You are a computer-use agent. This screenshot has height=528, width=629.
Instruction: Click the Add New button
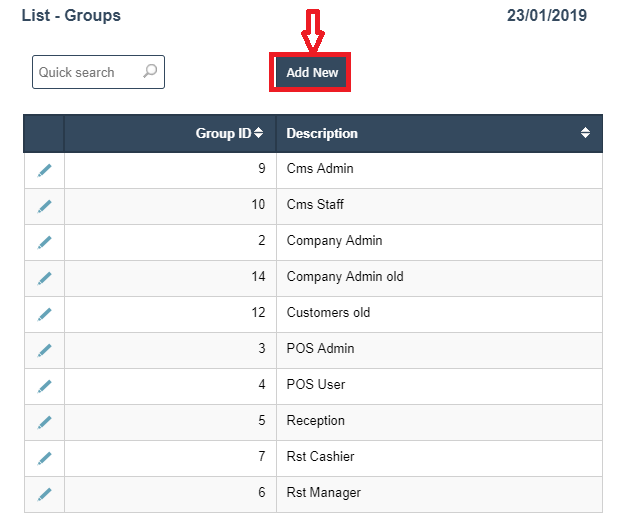[312, 73]
